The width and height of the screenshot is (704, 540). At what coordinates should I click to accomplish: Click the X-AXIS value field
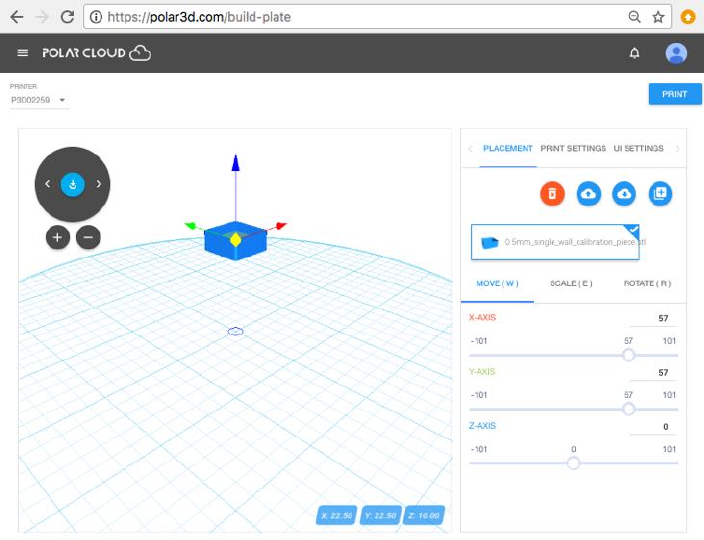(653, 318)
